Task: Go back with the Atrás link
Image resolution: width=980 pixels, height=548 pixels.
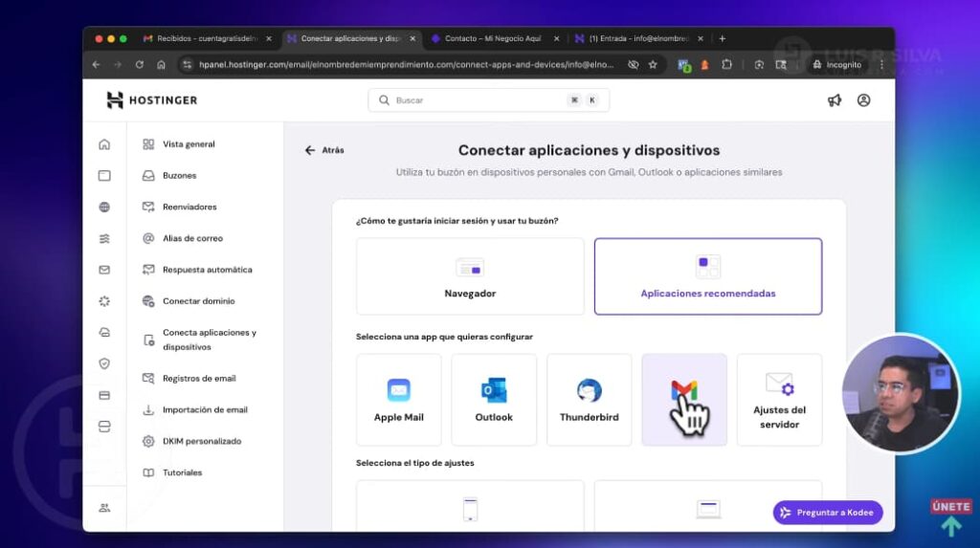Action: click(324, 150)
